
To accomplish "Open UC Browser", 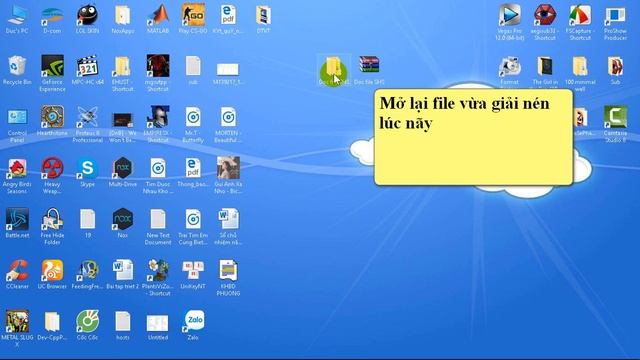I will (x=52, y=275).
